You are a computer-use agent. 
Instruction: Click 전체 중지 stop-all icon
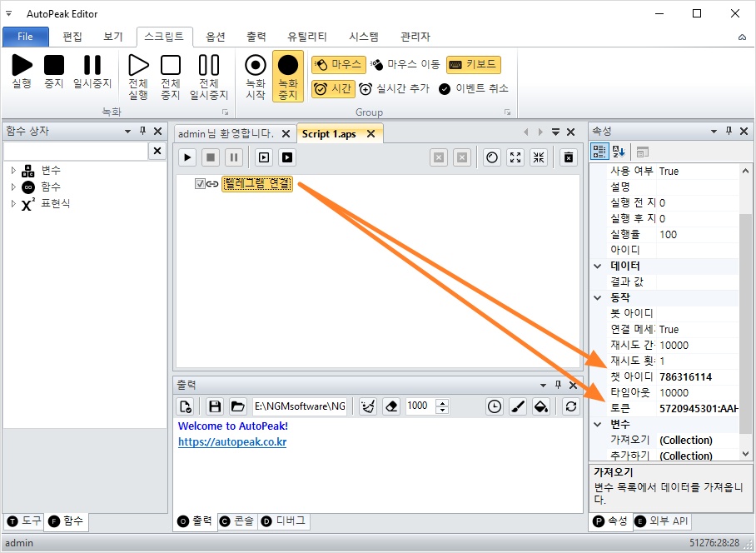click(x=170, y=77)
